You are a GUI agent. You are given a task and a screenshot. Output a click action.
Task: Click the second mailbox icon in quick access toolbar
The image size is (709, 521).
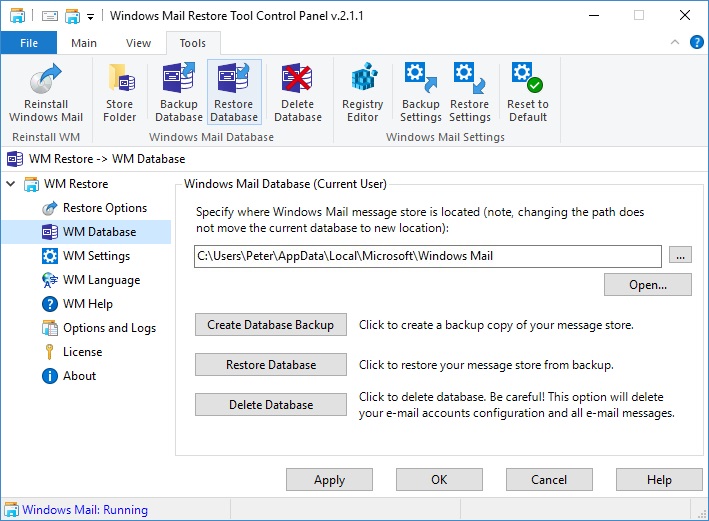72,16
